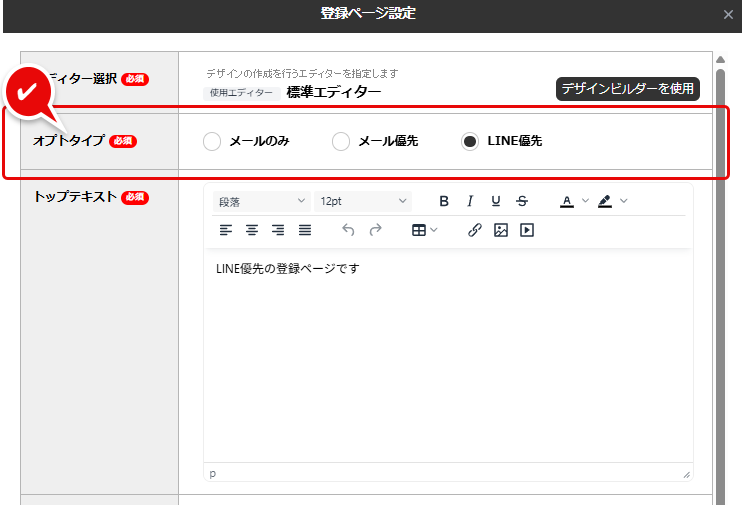Viewport: 742px width, 505px height.
Task: Click the トップテキスト label
Action: [x=75, y=196]
